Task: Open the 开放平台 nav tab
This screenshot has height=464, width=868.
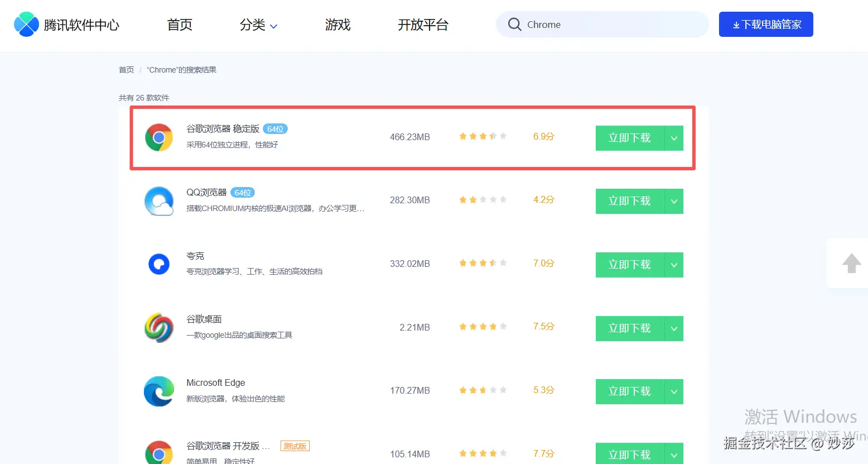Action: [423, 25]
